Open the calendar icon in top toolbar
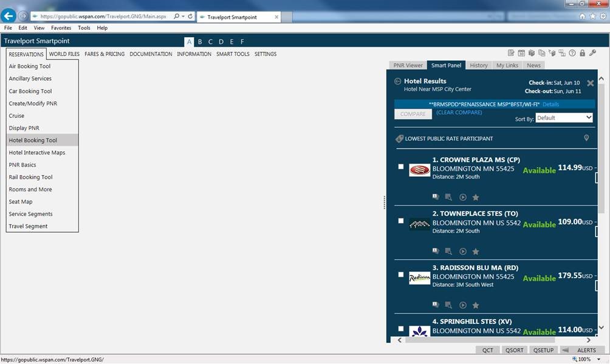This screenshot has width=610, height=364. [521, 53]
